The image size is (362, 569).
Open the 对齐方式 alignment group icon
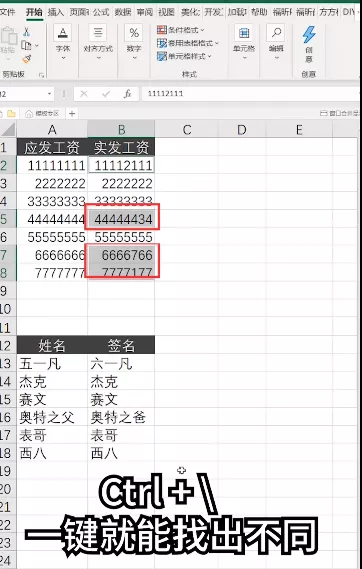click(98, 33)
